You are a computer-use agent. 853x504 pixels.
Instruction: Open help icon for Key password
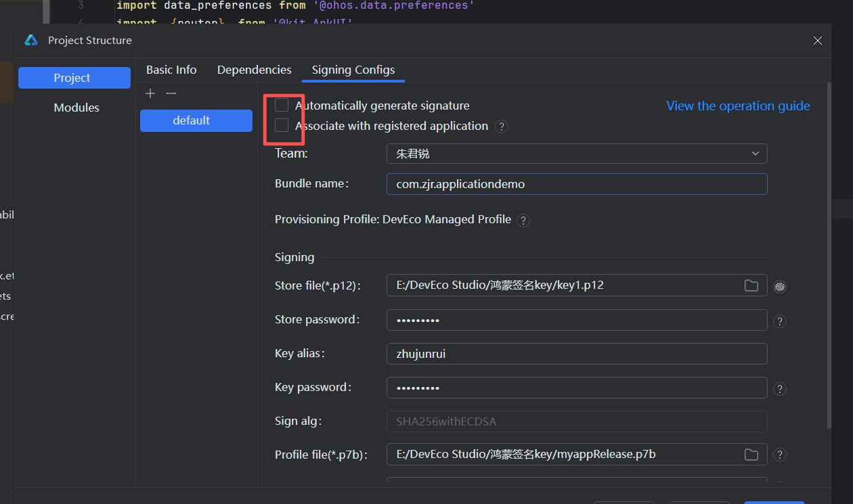coord(780,389)
